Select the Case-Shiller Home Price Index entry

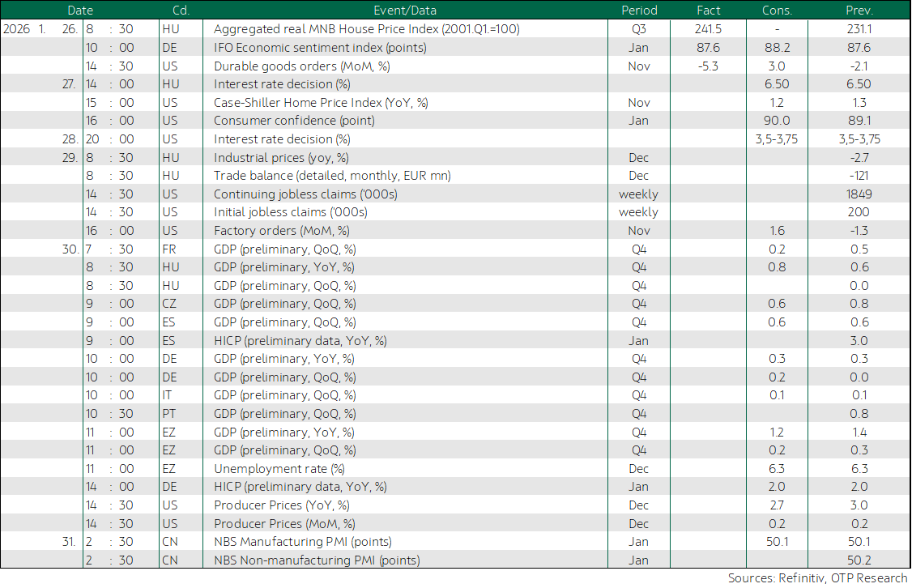coord(321,102)
